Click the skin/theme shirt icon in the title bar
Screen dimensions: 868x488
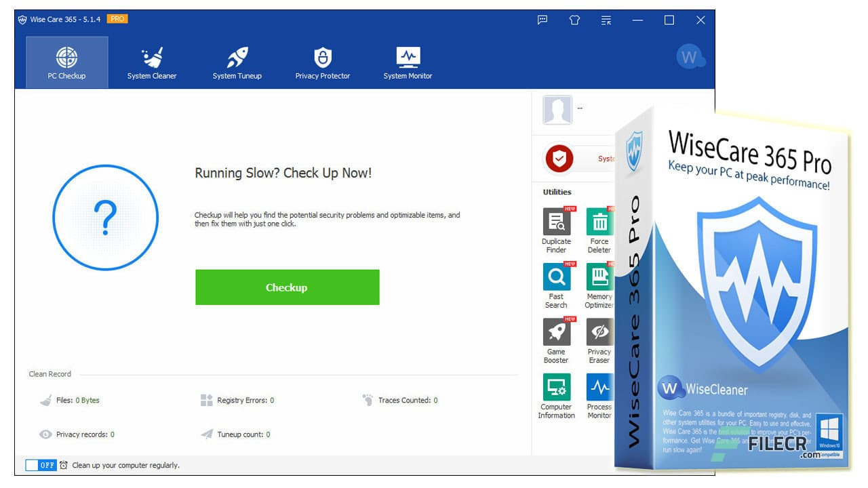point(574,20)
